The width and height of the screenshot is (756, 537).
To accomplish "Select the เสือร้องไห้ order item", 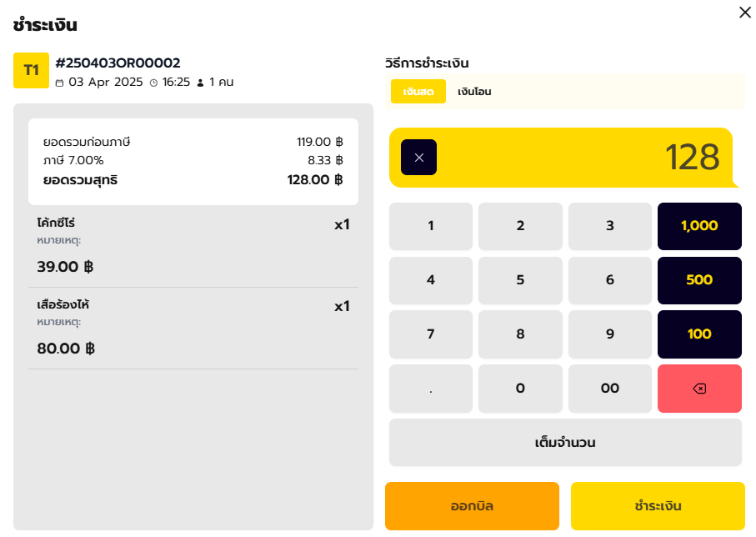I will coord(193,328).
